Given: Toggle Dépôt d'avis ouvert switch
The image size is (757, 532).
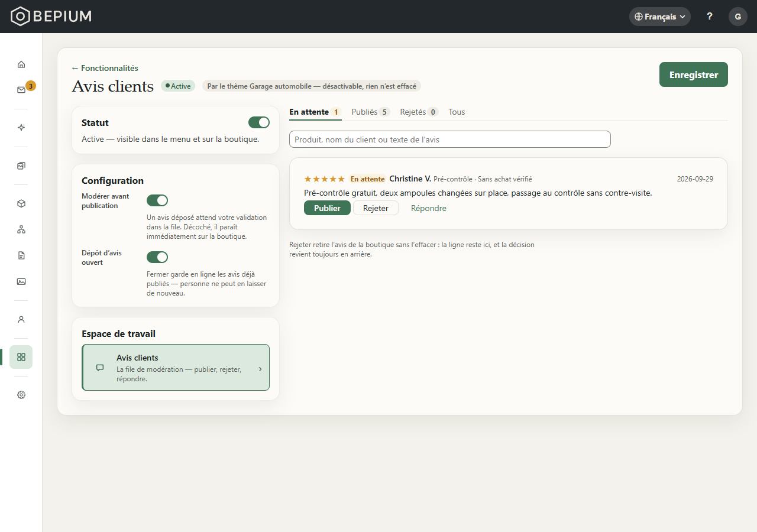Looking at the screenshot, I should pyautogui.click(x=157, y=257).
